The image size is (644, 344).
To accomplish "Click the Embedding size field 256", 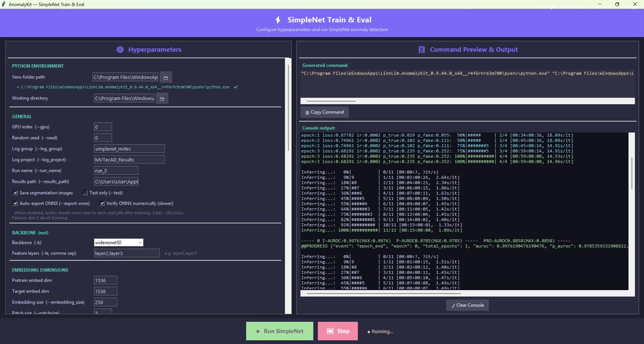I will point(105,303).
